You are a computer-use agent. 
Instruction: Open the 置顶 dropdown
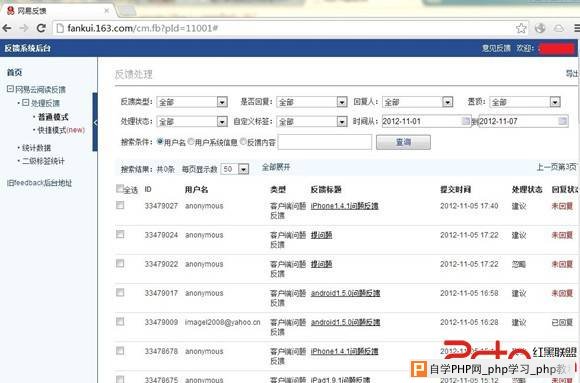(525, 102)
